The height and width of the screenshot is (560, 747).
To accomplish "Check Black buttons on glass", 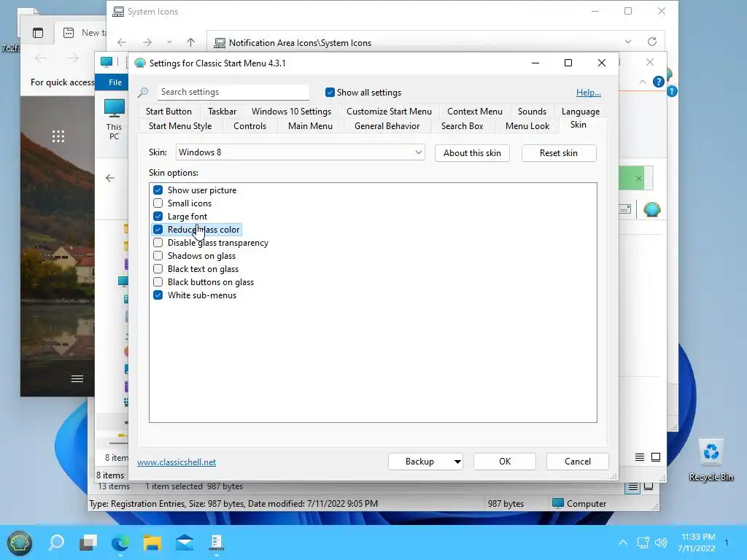I will (x=158, y=282).
